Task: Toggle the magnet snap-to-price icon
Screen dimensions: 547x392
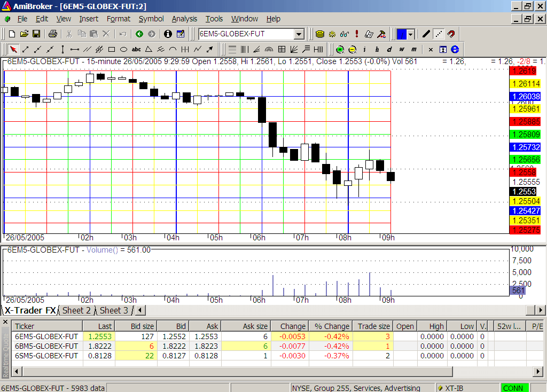Action: [451, 34]
